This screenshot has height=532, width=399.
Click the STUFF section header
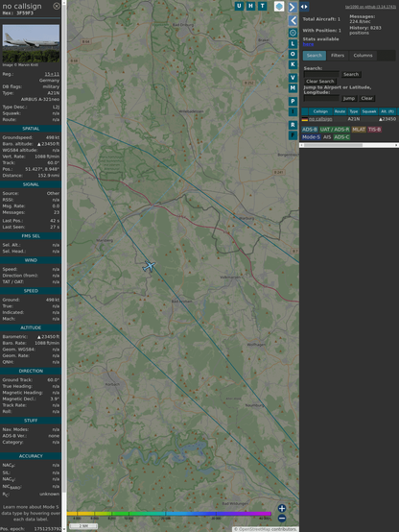pos(31,421)
